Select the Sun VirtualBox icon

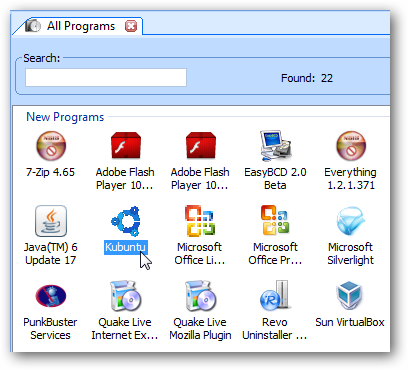(x=350, y=295)
